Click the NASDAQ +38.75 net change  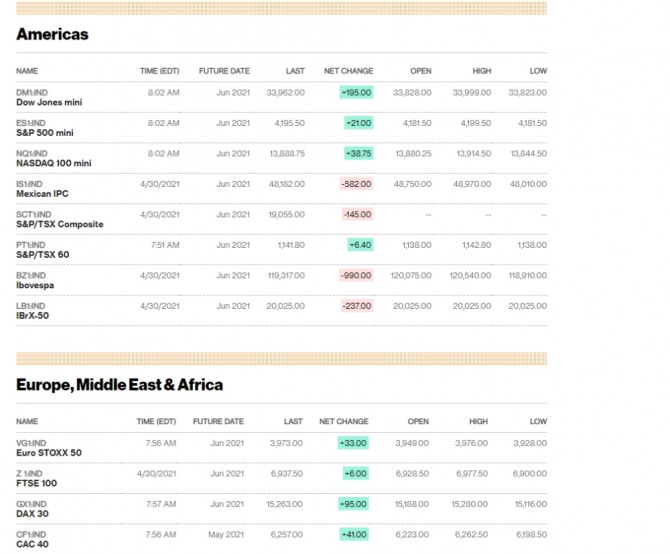click(359, 153)
